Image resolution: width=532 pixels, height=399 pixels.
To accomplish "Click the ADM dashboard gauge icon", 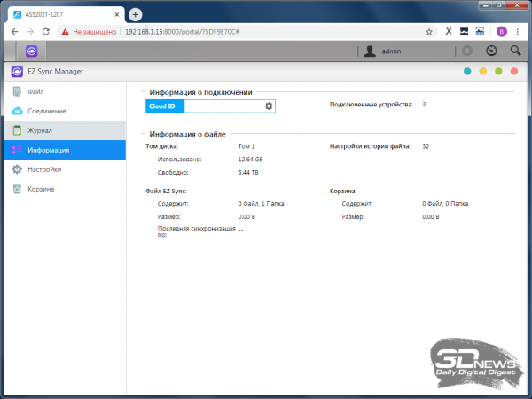I will [x=491, y=51].
